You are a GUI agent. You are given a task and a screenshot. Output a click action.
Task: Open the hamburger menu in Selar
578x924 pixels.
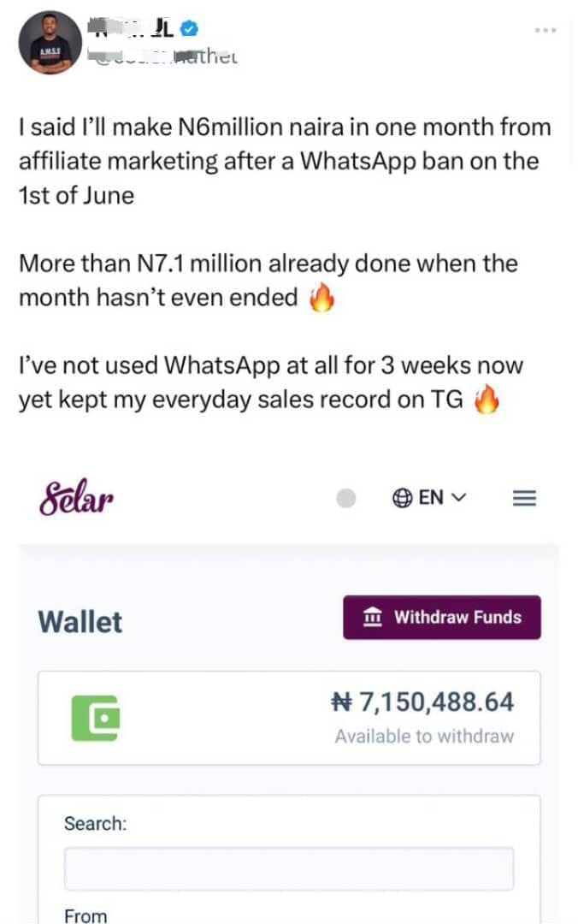click(524, 498)
